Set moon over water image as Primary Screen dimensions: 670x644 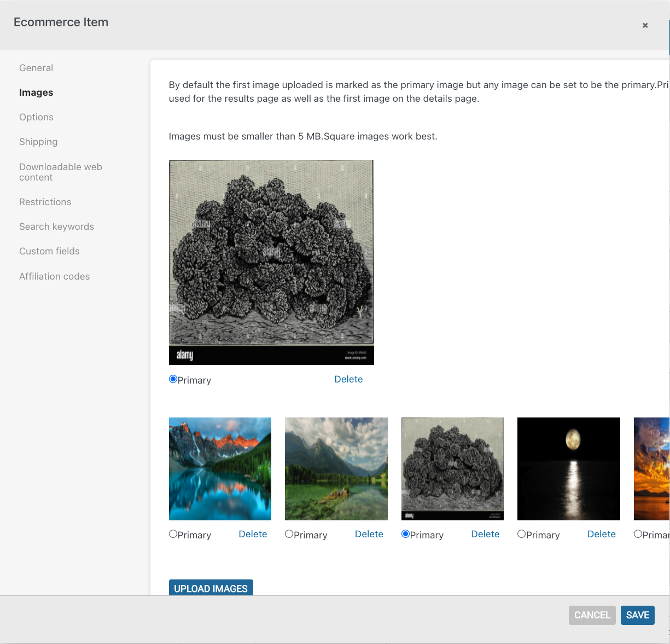521,534
